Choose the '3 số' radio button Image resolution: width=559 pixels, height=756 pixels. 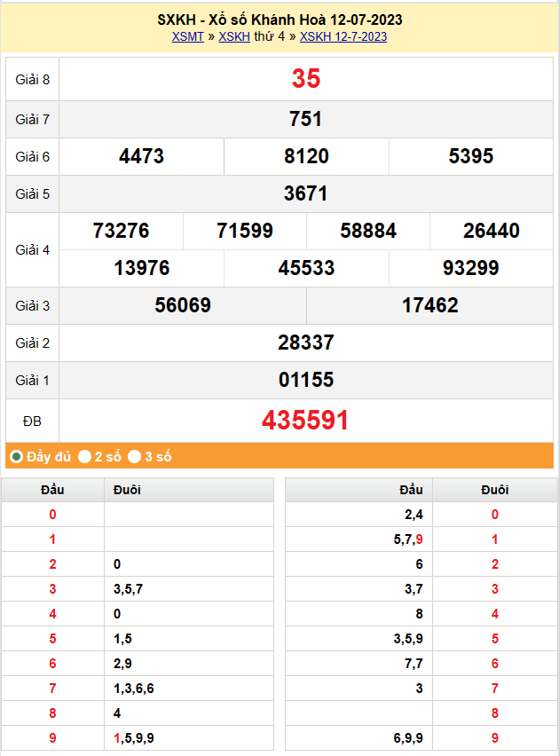pyautogui.click(x=134, y=457)
